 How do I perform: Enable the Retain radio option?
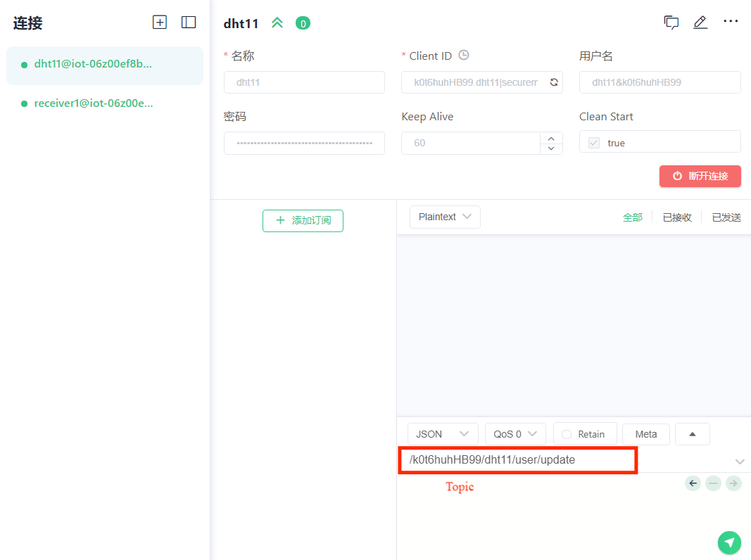567,434
